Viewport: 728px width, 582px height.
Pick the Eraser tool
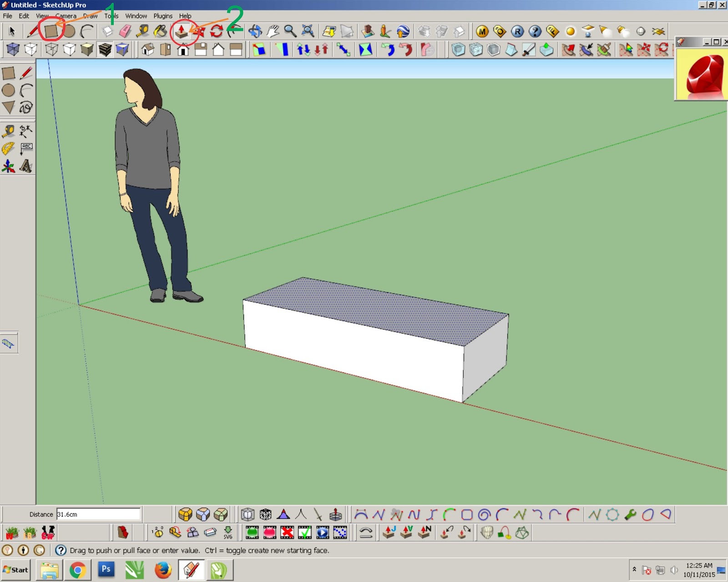tap(125, 31)
